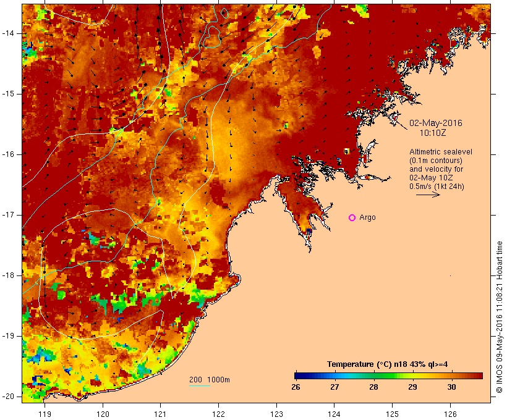Click the temperature color bar
This screenshot has height=420, width=507.
388,376
